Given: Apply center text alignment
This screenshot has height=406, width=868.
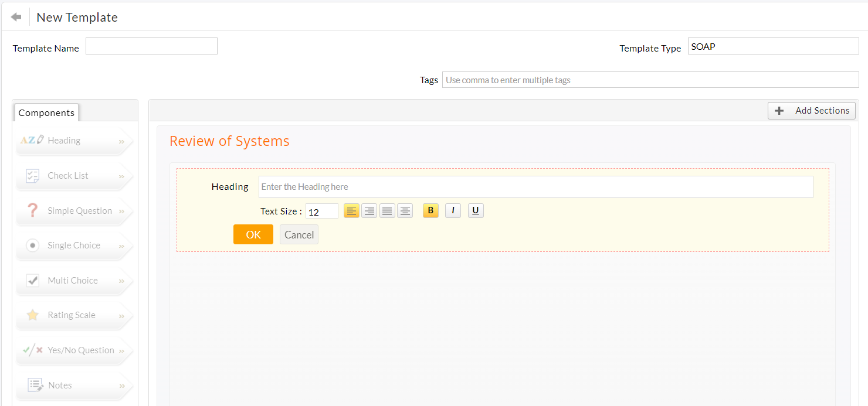Looking at the screenshot, I should [x=405, y=211].
